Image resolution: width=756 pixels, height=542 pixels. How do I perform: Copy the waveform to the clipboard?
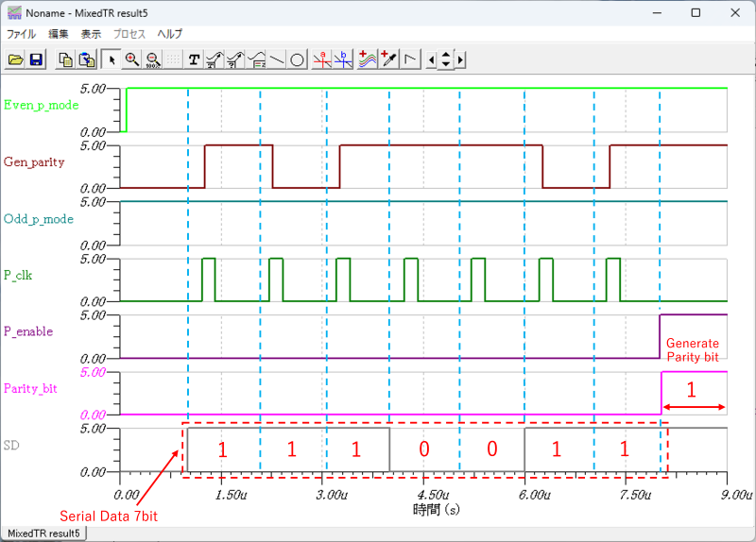click(x=65, y=59)
